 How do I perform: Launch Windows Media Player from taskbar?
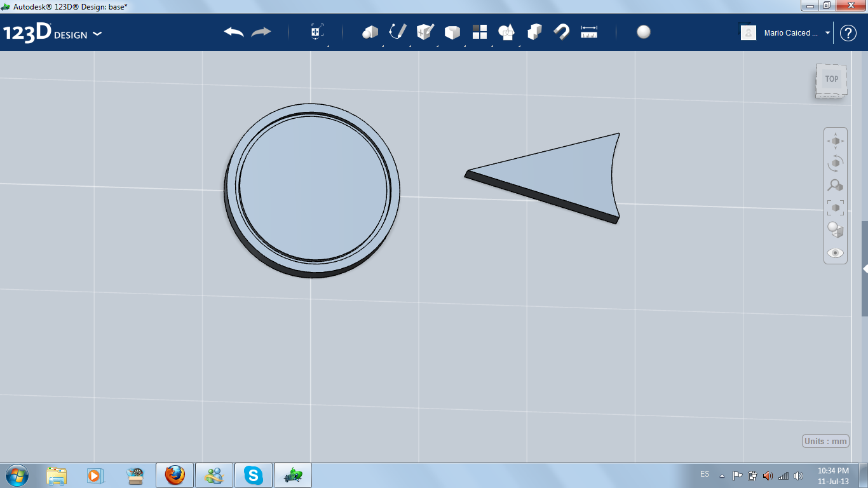(x=94, y=475)
